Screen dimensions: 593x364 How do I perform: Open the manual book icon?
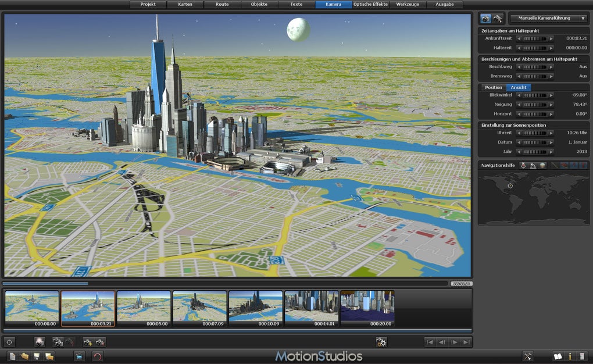click(x=558, y=356)
